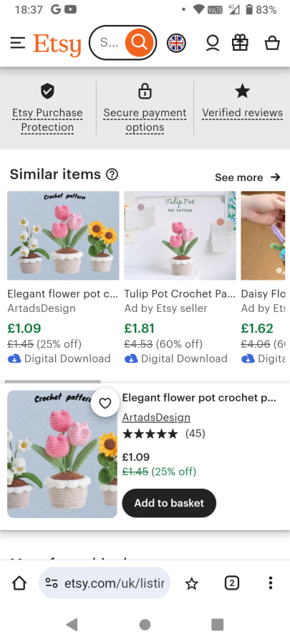Open the ArtadsDesign shop link
The image size is (290, 644).
[x=156, y=417]
